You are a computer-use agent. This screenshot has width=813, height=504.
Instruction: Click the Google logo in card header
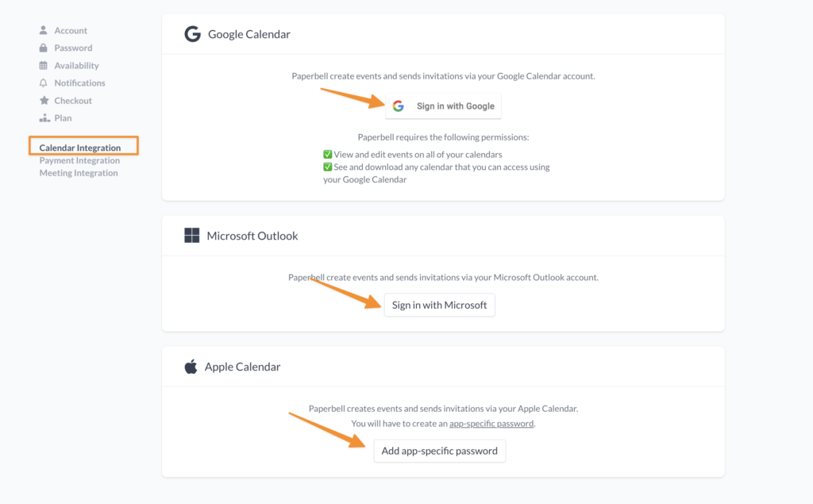pos(192,34)
